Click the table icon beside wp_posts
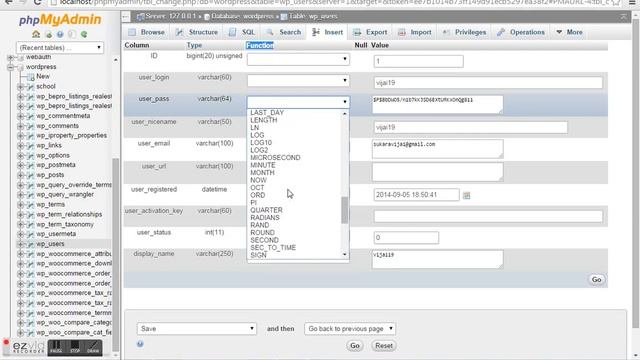This screenshot has width=640, height=360. pos(31,175)
